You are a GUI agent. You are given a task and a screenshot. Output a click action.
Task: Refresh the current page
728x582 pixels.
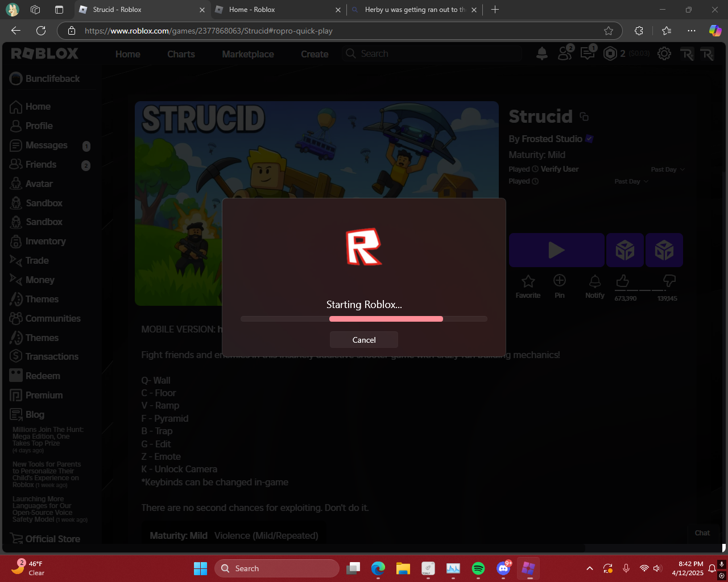[x=41, y=31]
